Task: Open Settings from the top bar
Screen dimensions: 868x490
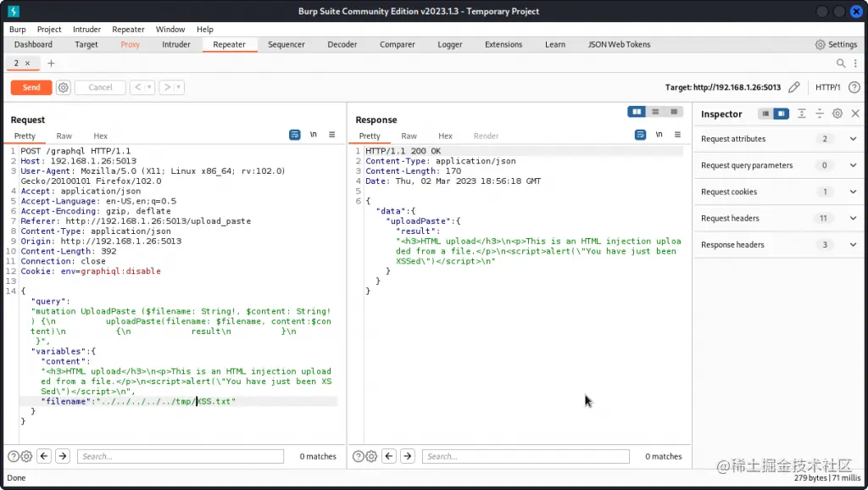Action: click(836, 44)
